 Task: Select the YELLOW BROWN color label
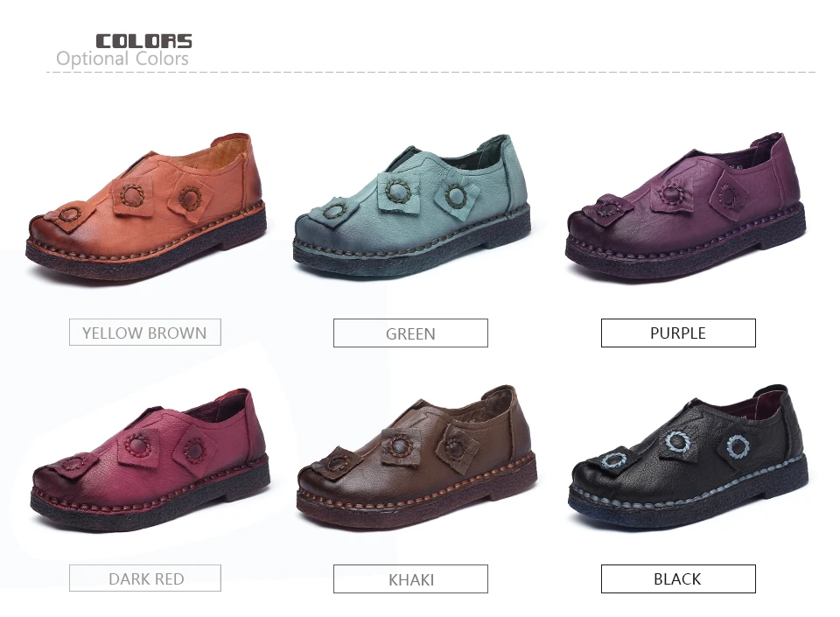click(x=144, y=333)
